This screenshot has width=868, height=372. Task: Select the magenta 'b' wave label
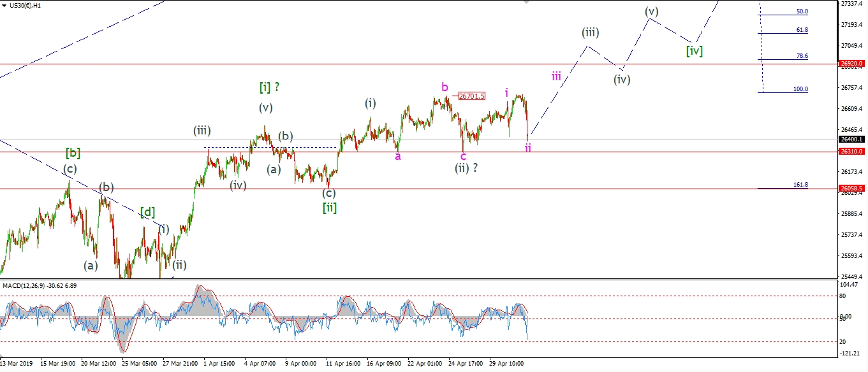pos(445,87)
